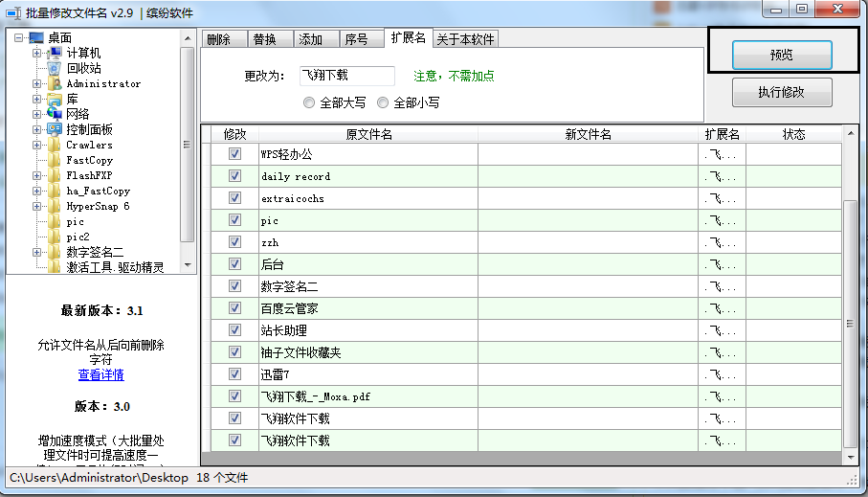Collapse the 桌面 tree node
Image resolution: width=868 pixels, height=497 pixels.
pos(19,37)
